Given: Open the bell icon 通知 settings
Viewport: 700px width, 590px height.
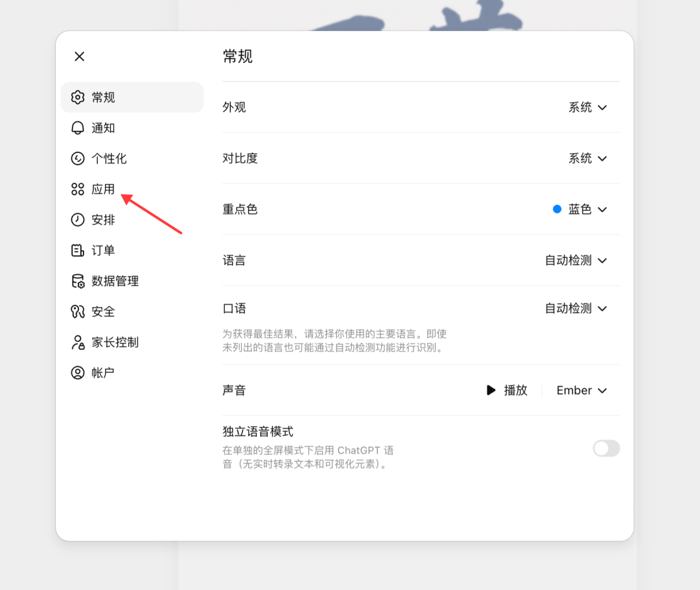Looking at the screenshot, I should tap(78, 128).
